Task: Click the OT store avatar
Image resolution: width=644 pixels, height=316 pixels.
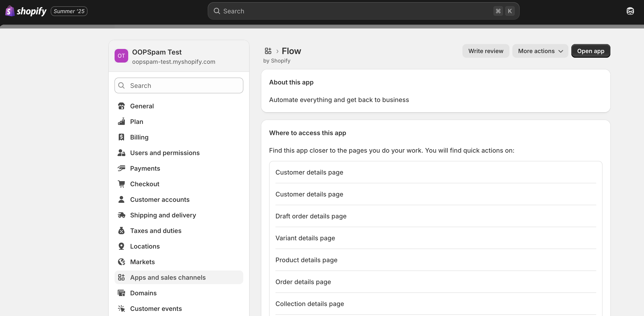Action: click(121, 56)
